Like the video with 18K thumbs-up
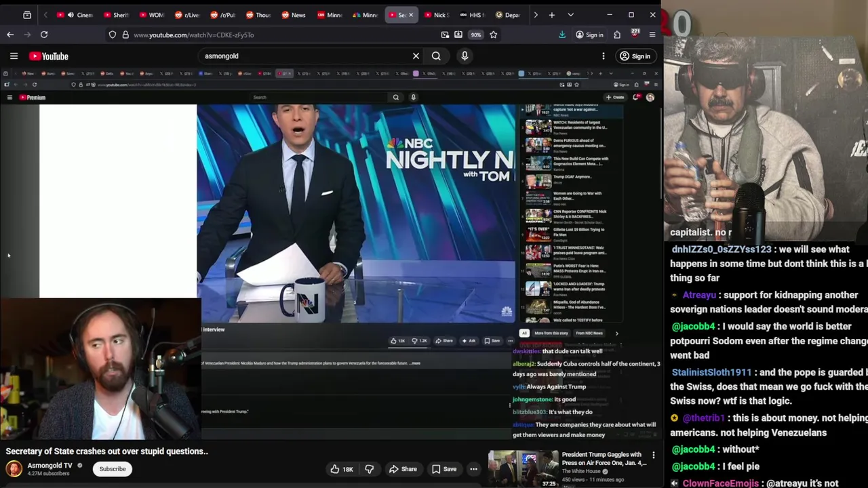Screen dimensions: 868x488 pyautogui.click(x=342, y=469)
